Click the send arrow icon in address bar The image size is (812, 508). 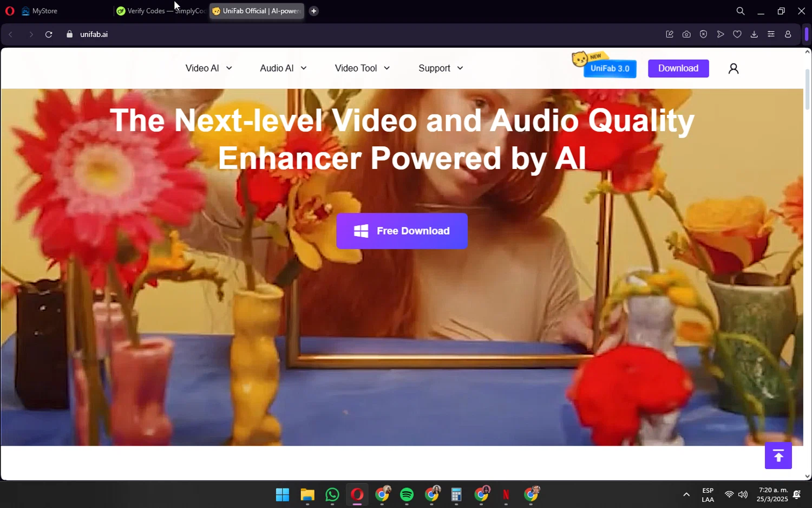tap(721, 34)
